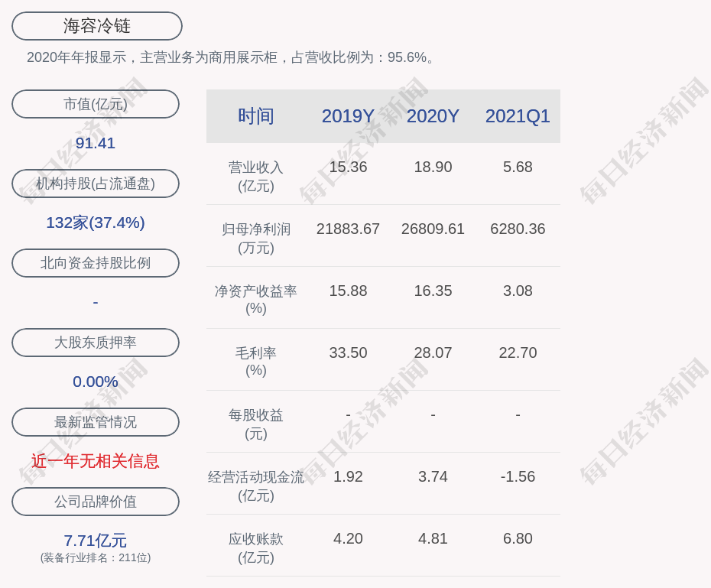Select the 15.88 return on equity cell
This screenshot has height=588, width=711.
click(349, 291)
